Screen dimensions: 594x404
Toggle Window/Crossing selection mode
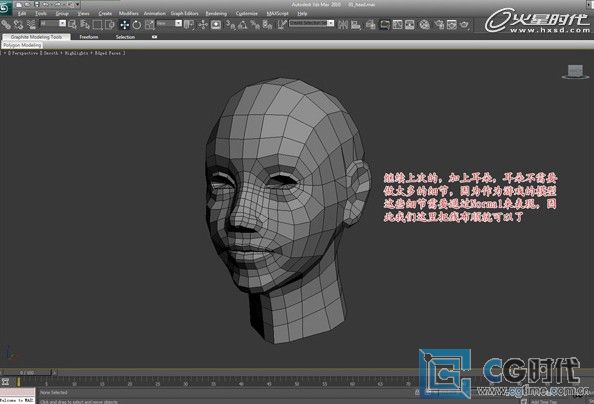[x=110, y=25]
